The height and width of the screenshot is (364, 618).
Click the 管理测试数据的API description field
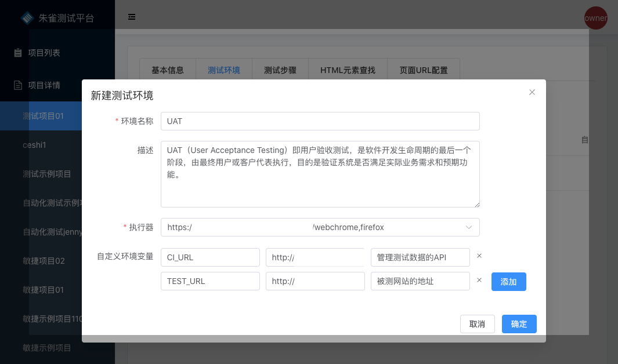pos(420,257)
